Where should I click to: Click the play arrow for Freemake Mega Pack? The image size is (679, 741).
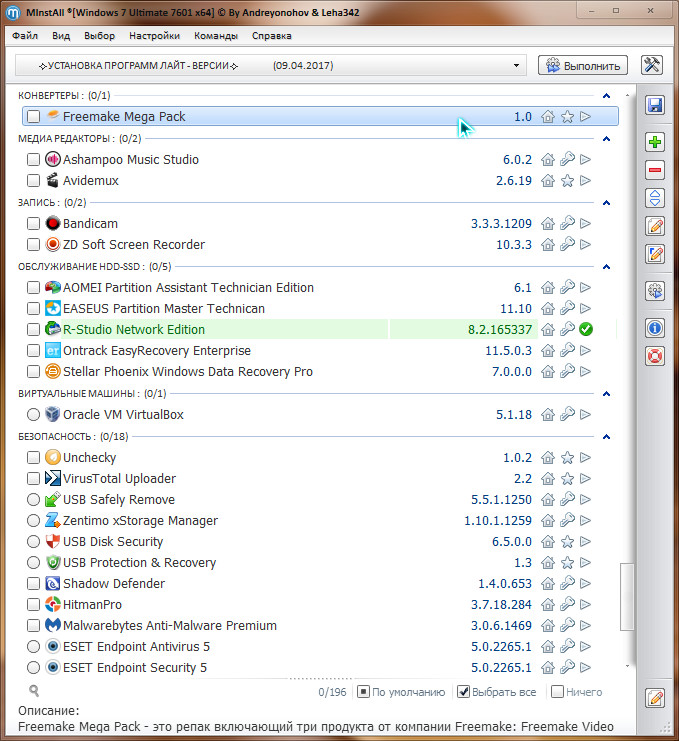point(585,116)
